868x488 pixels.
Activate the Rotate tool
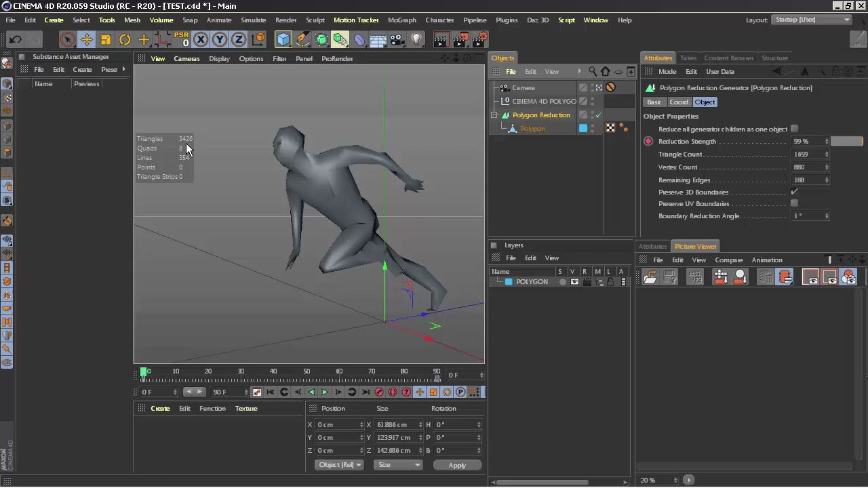point(124,39)
